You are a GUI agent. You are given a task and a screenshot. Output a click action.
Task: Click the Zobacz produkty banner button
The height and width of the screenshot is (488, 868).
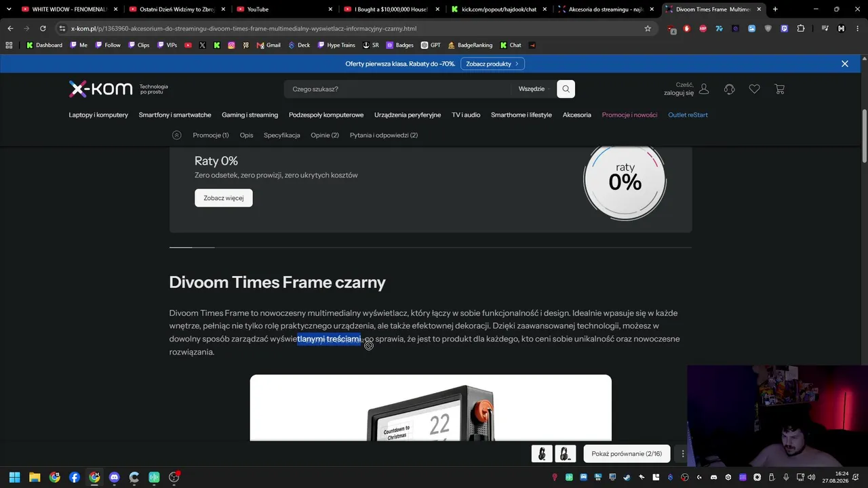click(x=492, y=64)
